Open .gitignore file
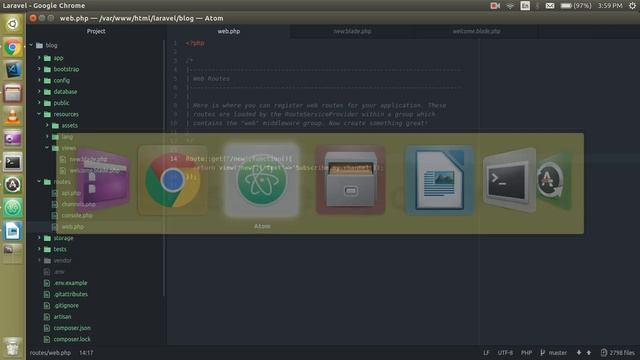Screen dimensions: 640x360 coord(66,305)
